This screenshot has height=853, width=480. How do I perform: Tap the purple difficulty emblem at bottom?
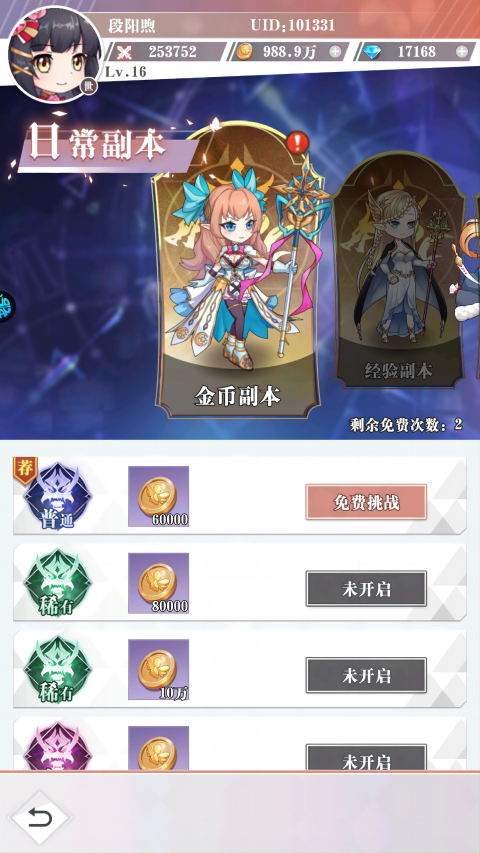pyautogui.click(x=57, y=747)
